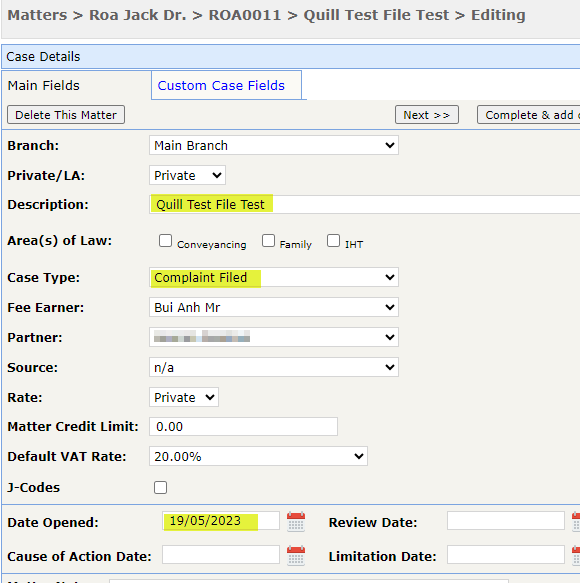Tick the Conveyancing checkbox

point(165,241)
